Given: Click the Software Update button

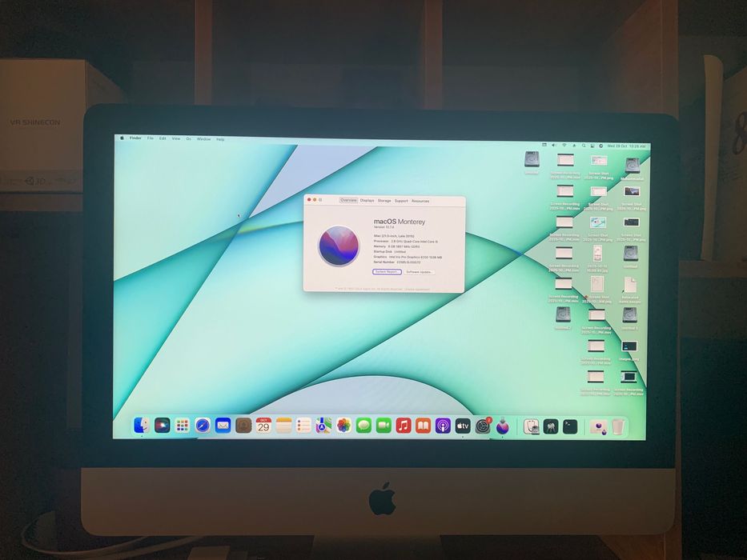Looking at the screenshot, I should coord(420,272).
